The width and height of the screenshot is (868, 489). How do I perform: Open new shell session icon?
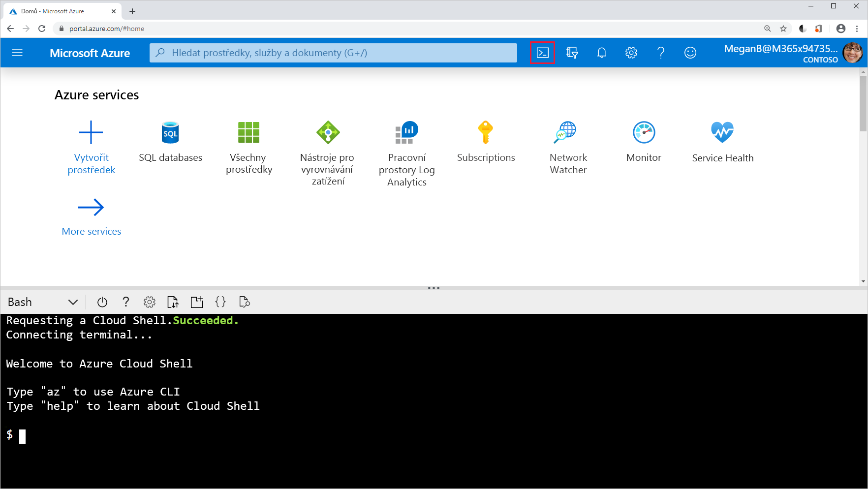(x=197, y=302)
